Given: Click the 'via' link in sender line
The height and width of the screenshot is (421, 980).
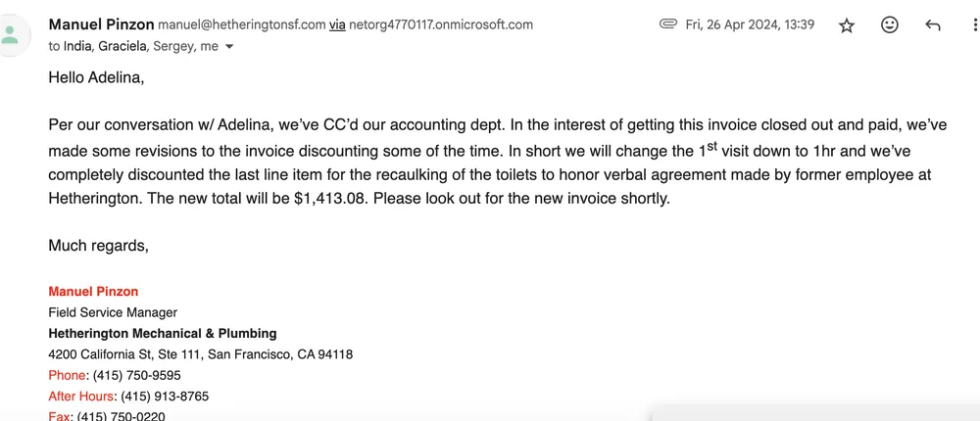Looking at the screenshot, I should pos(337,24).
